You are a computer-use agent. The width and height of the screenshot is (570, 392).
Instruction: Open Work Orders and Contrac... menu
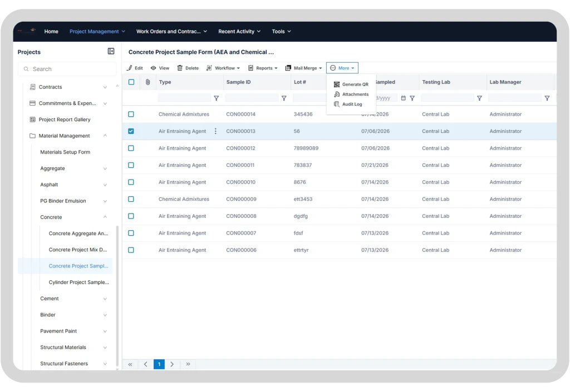[x=171, y=31]
